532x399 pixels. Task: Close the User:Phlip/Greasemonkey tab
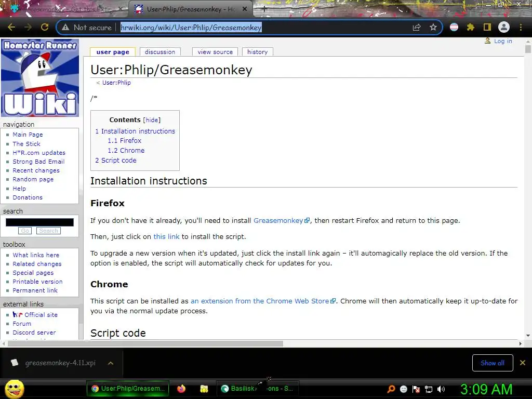point(245,9)
